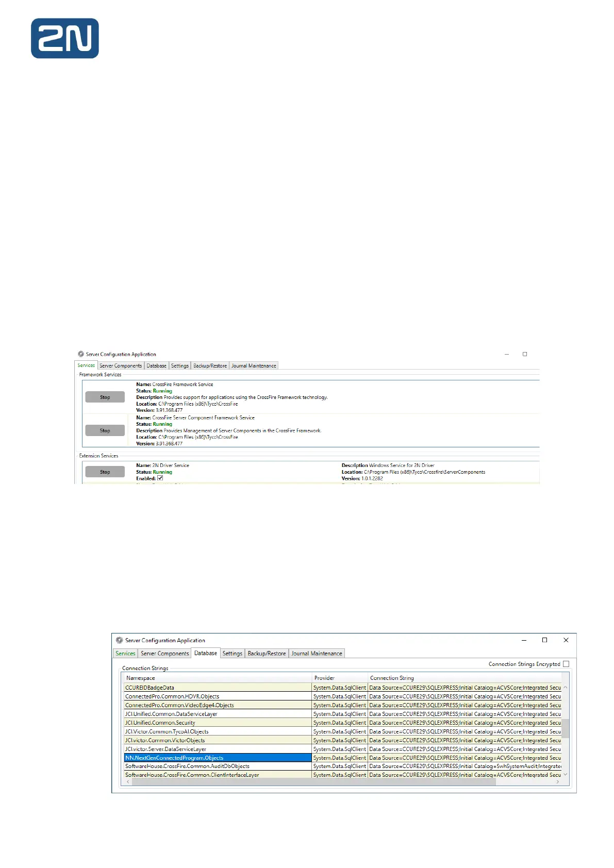Image resolution: width=614 pixels, height=868 pixels.
Task: Click scroll-down arrow of connection strings list
Action: click(x=566, y=774)
